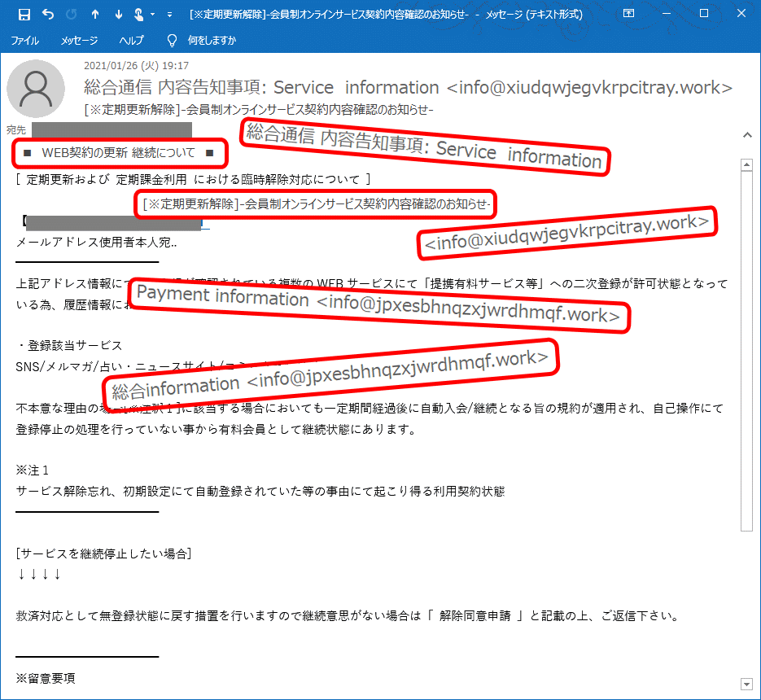This screenshot has height=700, width=761.
Task: Open the touch/mouse mode dropdown arrow
Action: pyautogui.click(x=153, y=15)
